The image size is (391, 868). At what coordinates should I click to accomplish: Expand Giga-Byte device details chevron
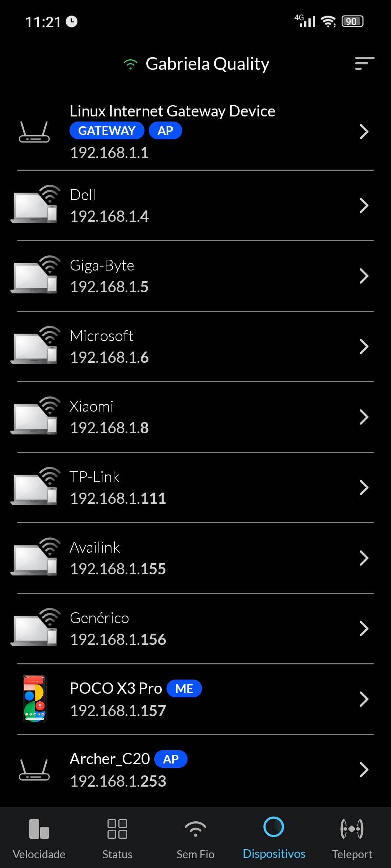364,276
